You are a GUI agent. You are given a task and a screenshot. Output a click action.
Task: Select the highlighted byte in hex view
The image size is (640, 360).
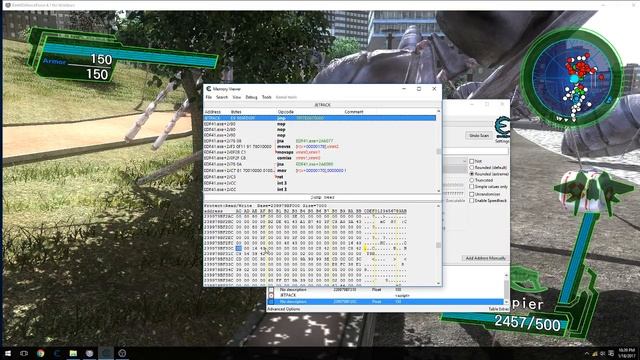pyautogui.click(x=239, y=248)
